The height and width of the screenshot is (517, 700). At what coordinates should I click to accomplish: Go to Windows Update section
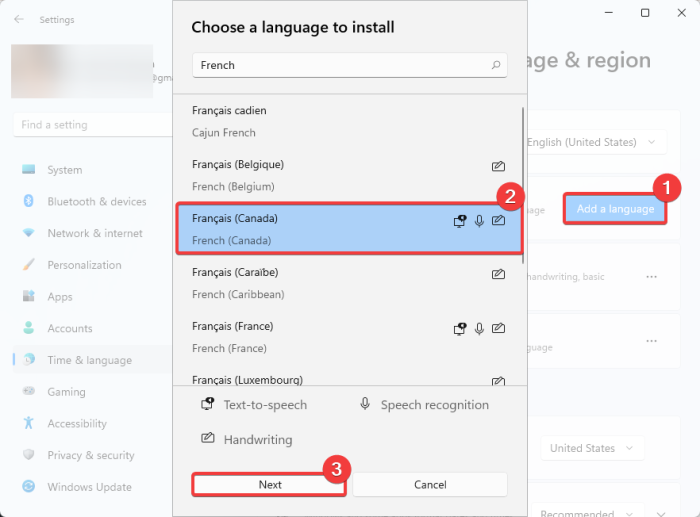pyautogui.click(x=89, y=487)
